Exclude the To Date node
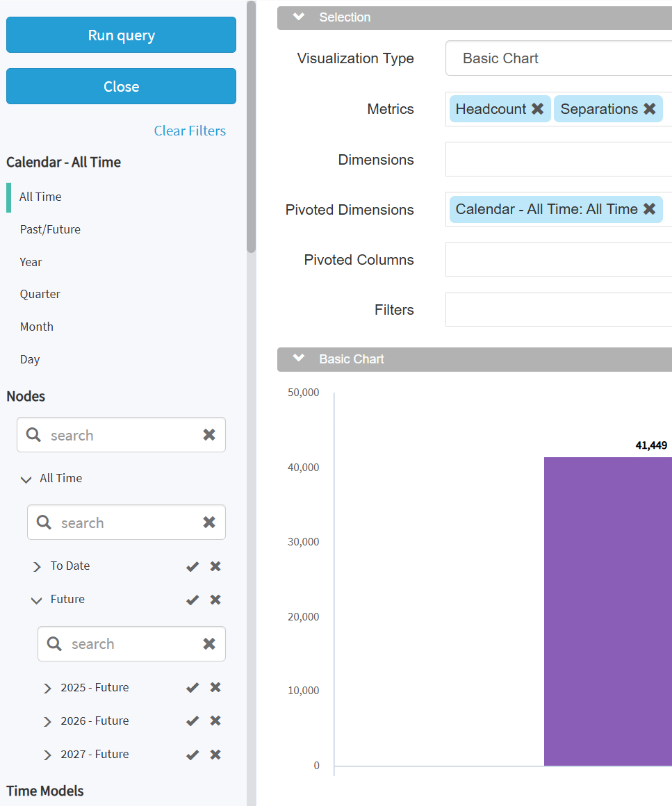This screenshot has height=806, width=672. pyautogui.click(x=215, y=566)
